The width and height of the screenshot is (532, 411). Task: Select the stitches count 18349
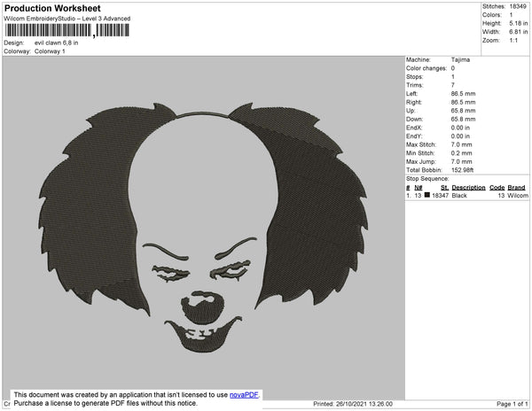(518, 6)
